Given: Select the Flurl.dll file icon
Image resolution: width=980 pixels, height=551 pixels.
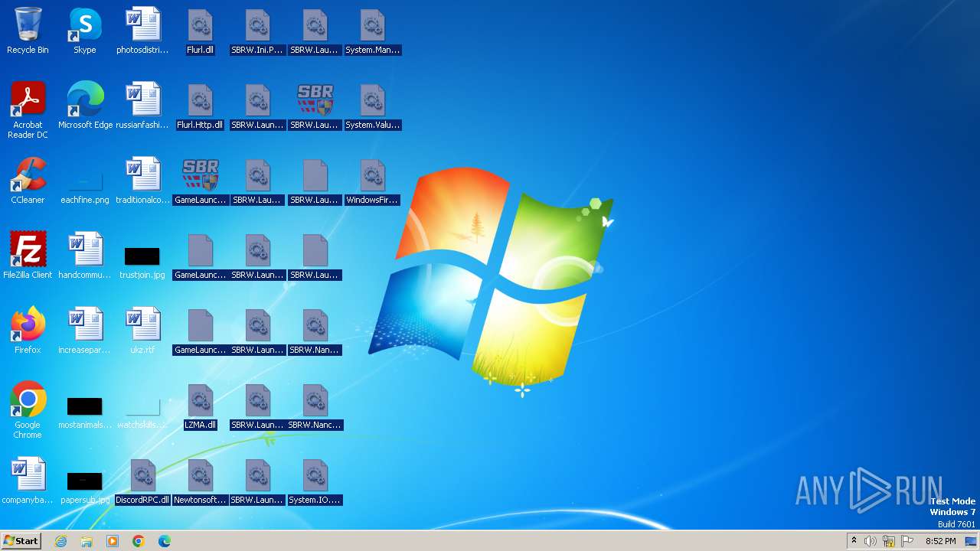Looking at the screenshot, I should [x=200, y=31].
